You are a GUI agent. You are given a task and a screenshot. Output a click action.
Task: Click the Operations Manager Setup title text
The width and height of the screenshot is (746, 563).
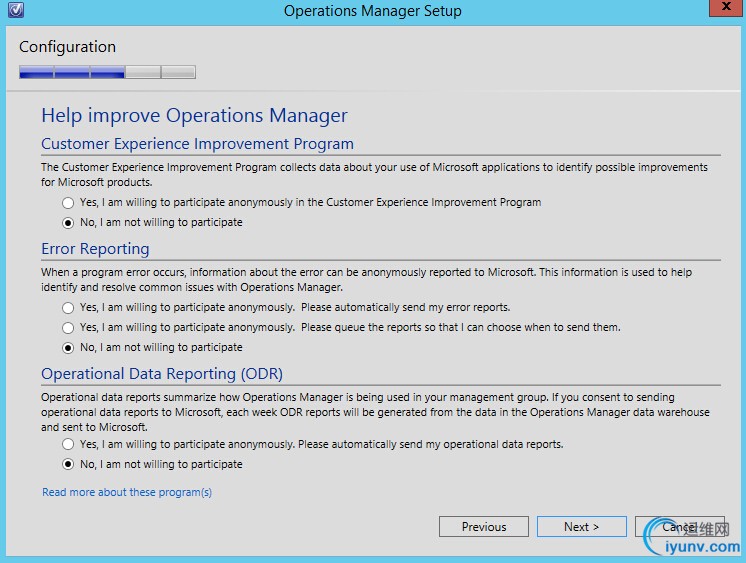[373, 10]
